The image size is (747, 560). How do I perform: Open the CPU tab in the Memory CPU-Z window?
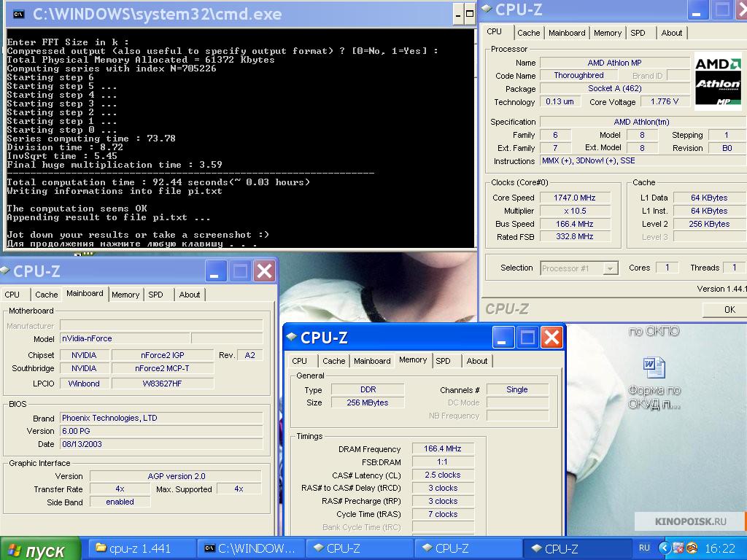(x=300, y=361)
